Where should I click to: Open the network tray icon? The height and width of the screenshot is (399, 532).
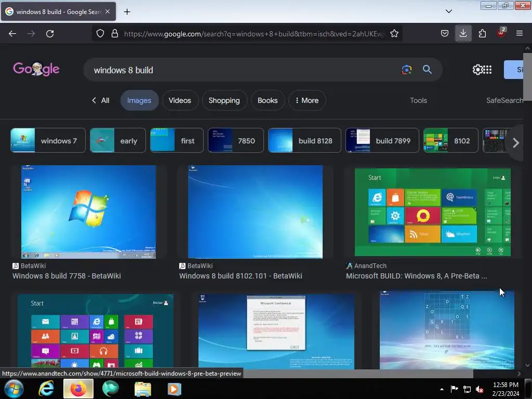click(x=467, y=389)
